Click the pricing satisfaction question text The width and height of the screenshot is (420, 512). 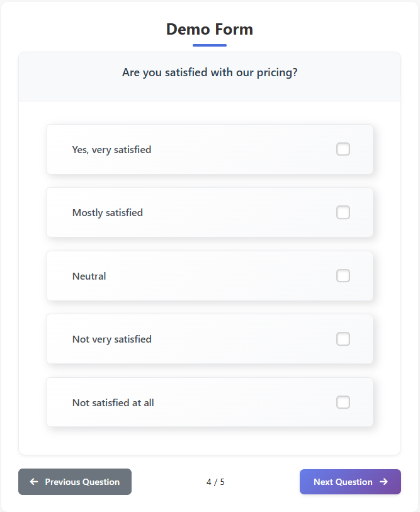[210, 73]
